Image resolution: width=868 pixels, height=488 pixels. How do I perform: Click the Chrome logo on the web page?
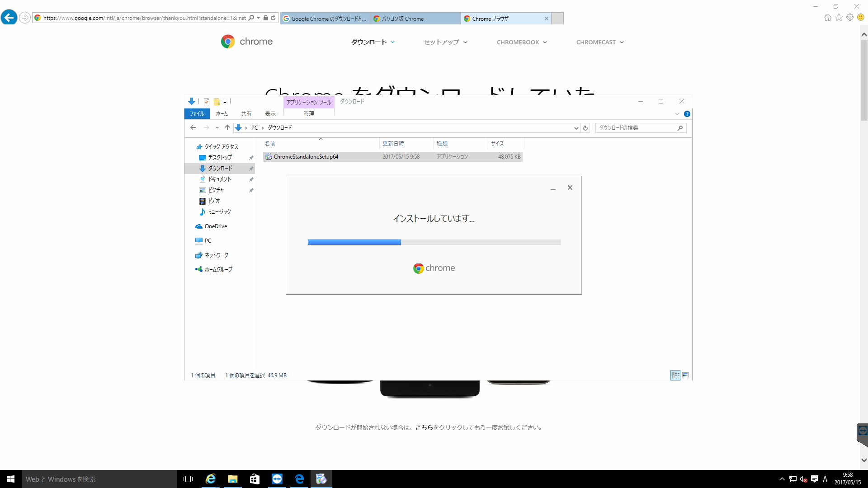pos(247,42)
